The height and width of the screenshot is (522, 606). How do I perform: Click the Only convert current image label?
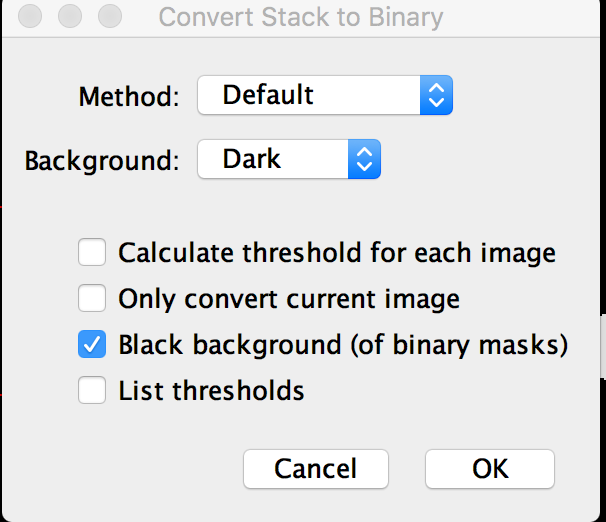tap(289, 299)
